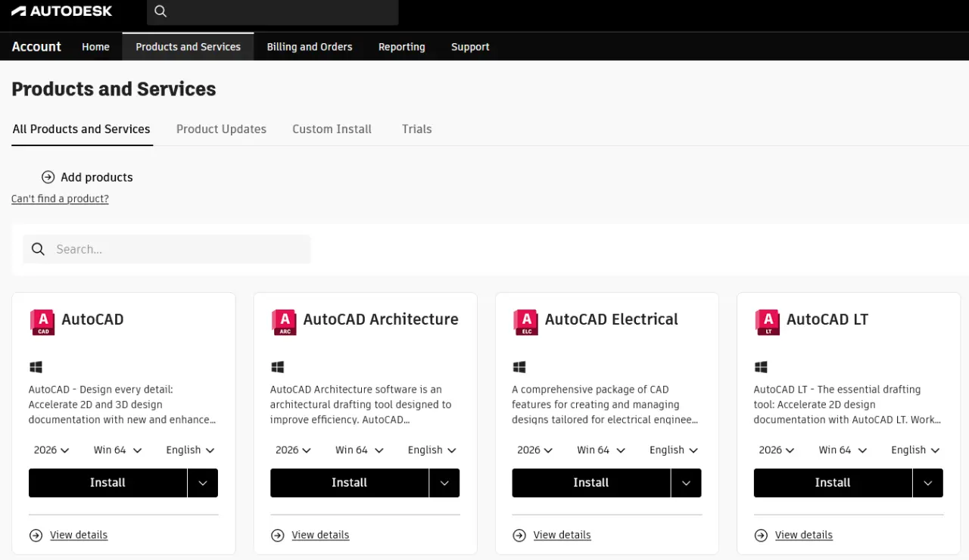Image resolution: width=969 pixels, height=560 pixels.
Task: Click the Autodesk logo
Action: coord(61,11)
